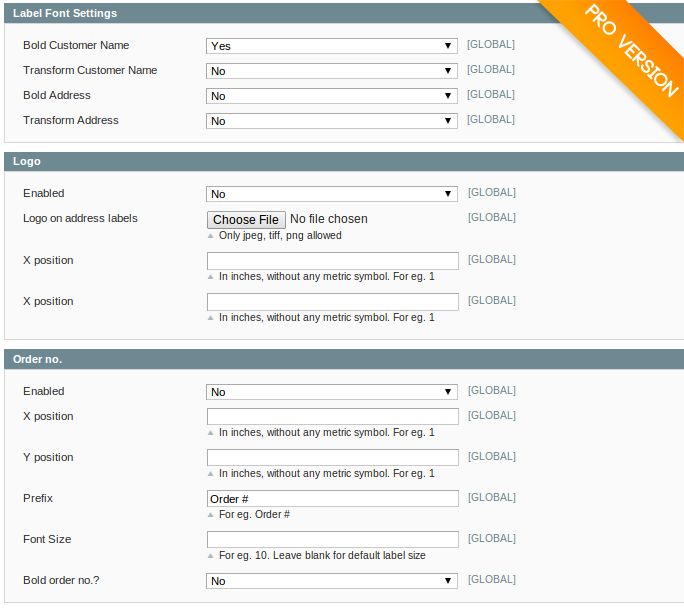Open the Bold order no.? dropdown

(332, 581)
